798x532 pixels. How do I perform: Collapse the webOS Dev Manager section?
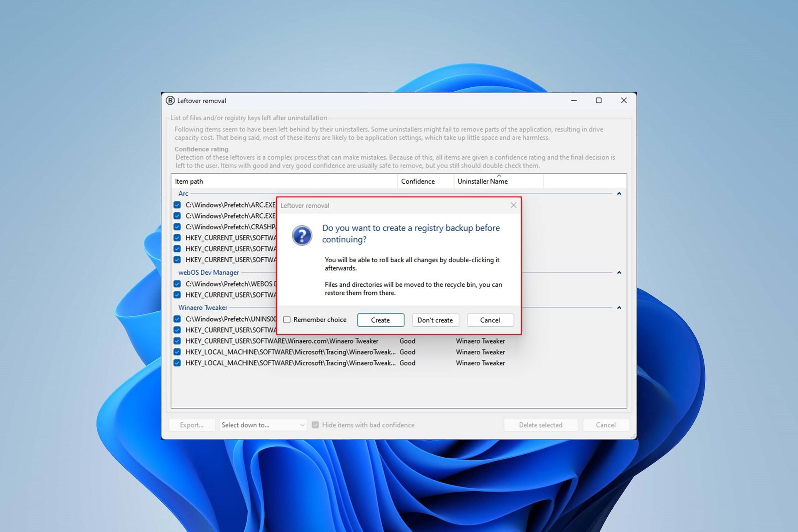(x=619, y=273)
